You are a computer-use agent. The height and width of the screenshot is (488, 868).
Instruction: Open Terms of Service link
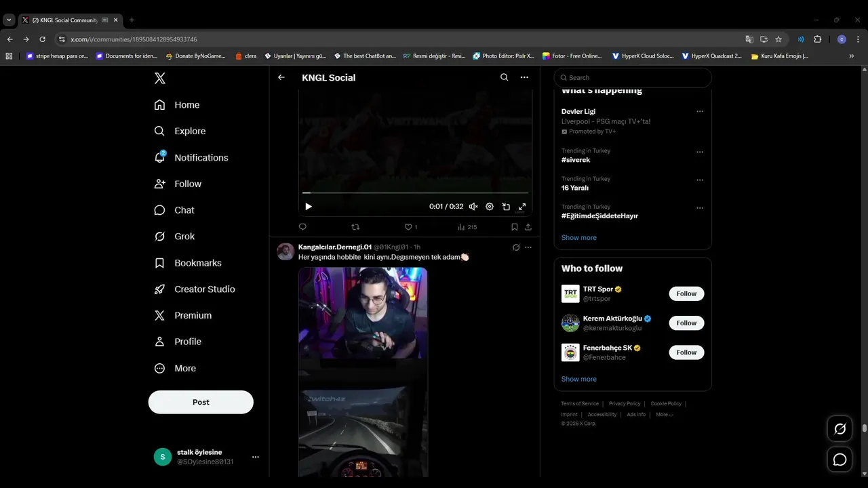pyautogui.click(x=580, y=403)
